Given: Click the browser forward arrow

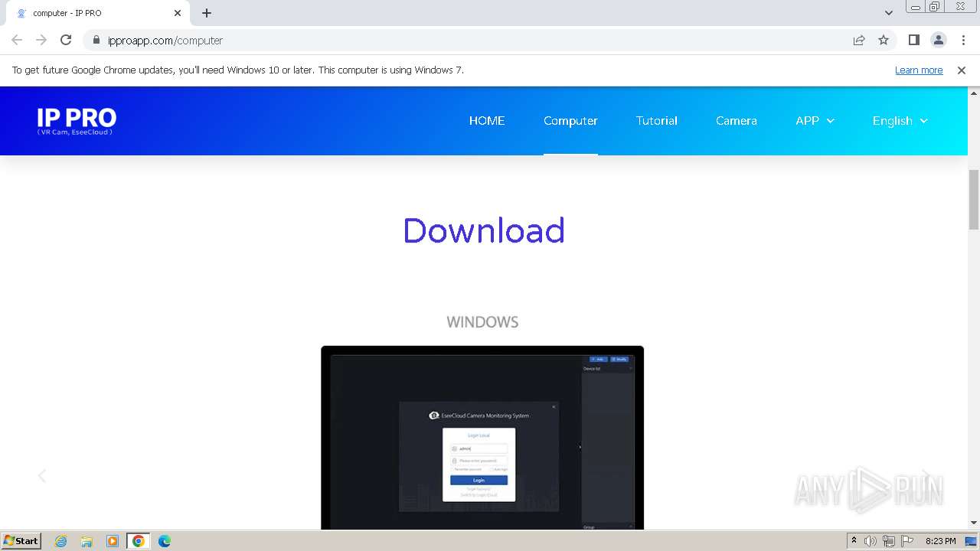Looking at the screenshot, I should pos(41,40).
